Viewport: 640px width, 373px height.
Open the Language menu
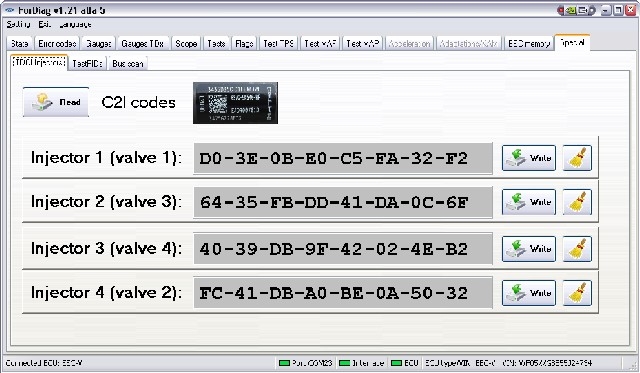(75, 24)
